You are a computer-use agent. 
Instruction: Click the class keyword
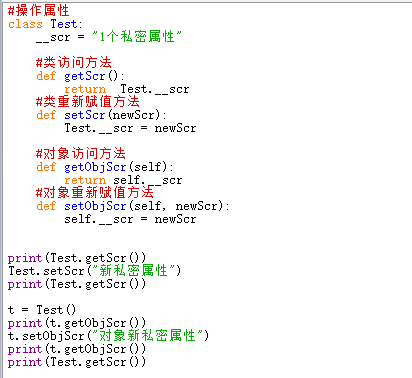[x=25, y=24]
